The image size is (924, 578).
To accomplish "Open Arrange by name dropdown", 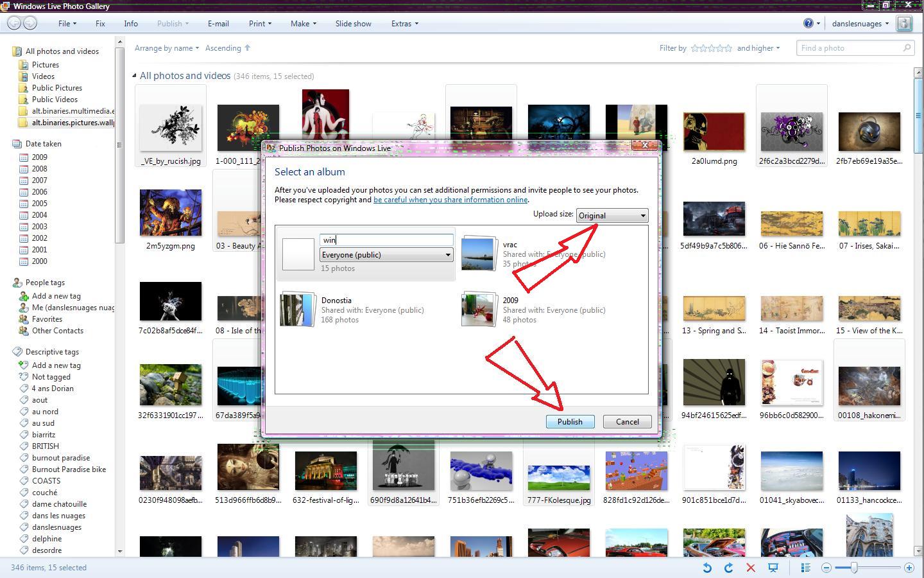I will pyautogui.click(x=167, y=48).
